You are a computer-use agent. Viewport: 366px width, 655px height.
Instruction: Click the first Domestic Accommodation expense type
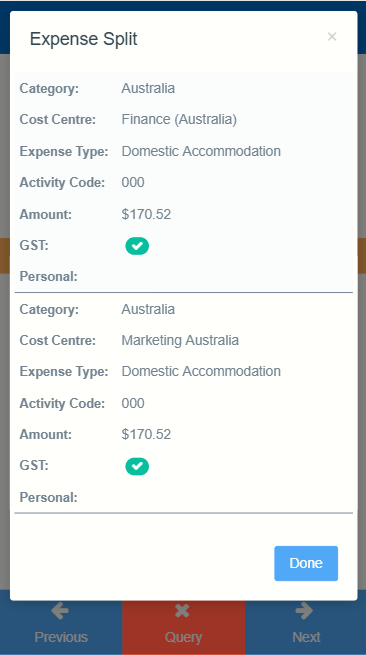pos(201,151)
